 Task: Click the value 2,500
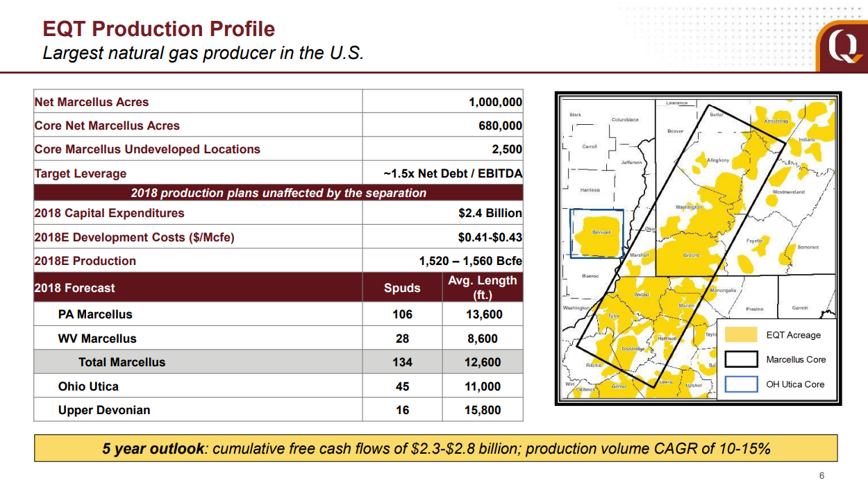pos(507,149)
